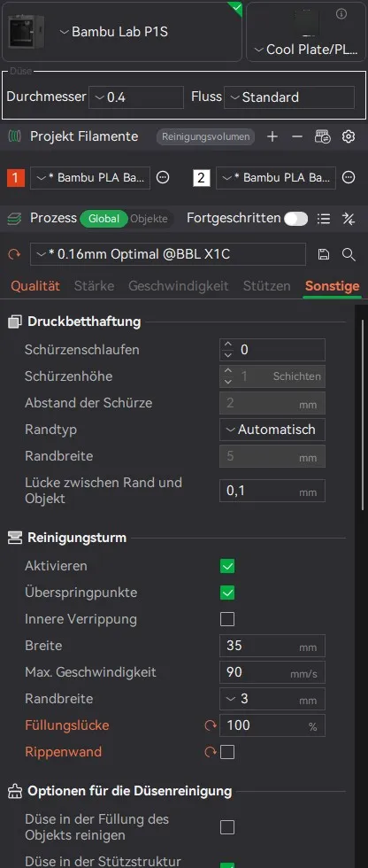The width and height of the screenshot is (368, 868).
Task: Search process settings with magnifier icon
Action: coord(349,254)
